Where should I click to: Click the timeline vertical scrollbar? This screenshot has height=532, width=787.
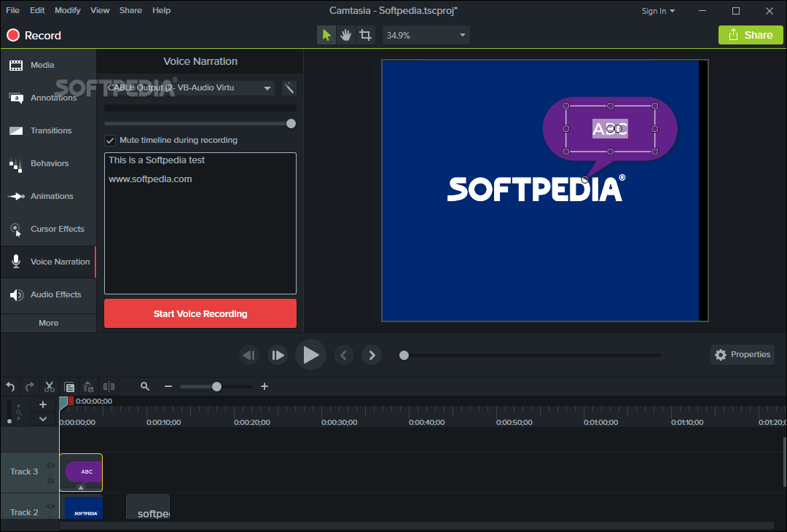point(784,462)
